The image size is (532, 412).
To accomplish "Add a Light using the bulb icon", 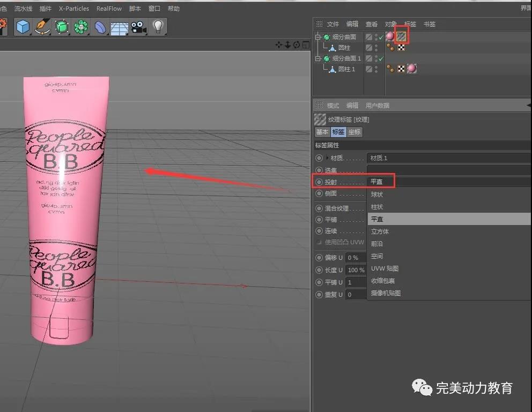I will 158,26.
